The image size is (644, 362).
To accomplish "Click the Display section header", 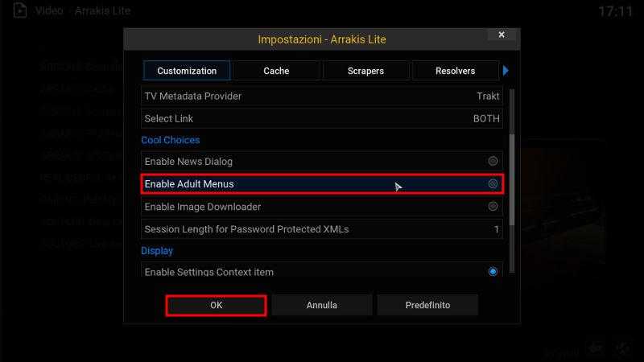I will [157, 251].
